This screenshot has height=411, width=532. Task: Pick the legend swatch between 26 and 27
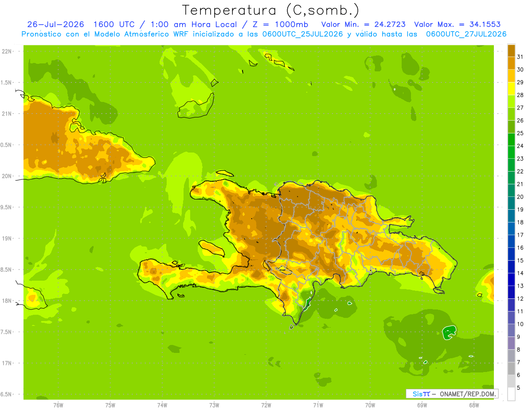click(511, 114)
